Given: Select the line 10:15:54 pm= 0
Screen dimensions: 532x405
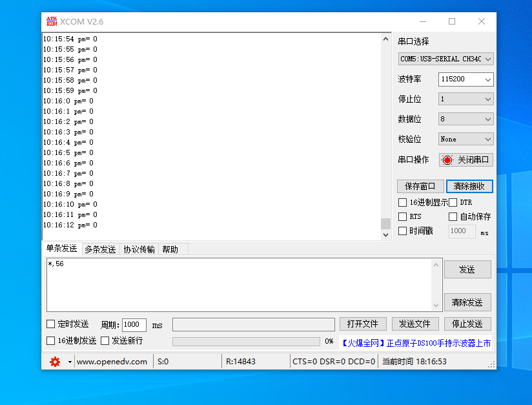Looking at the screenshot, I should [x=70, y=39].
